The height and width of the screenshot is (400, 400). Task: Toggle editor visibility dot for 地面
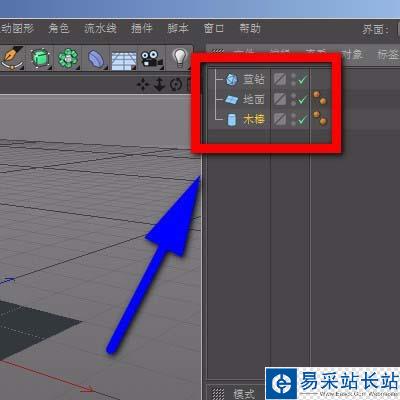(293, 96)
